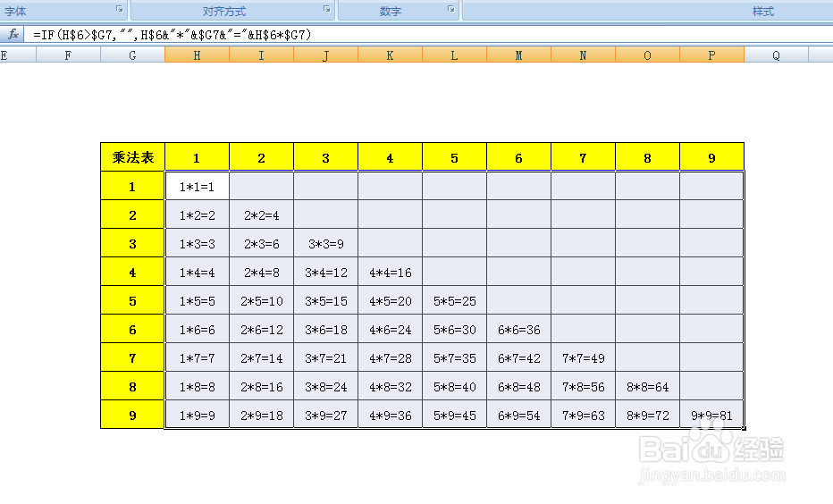Select the cell showing 4*7=28
The image size is (833, 504).
point(390,358)
